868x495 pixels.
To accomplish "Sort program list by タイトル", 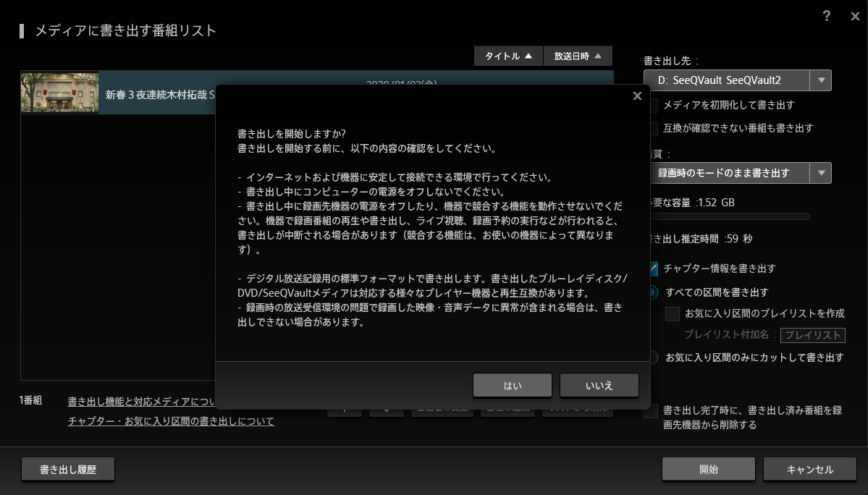I will [508, 56].
